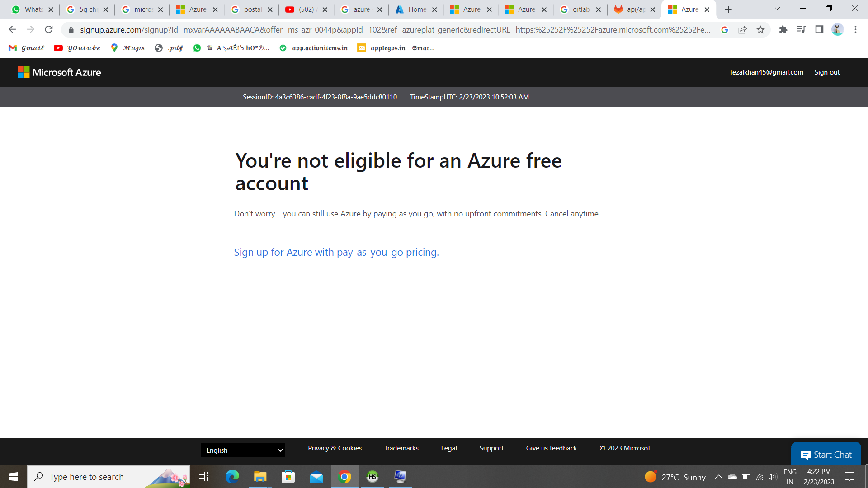Click the Sign out link
868x488 pixels.
827,72
